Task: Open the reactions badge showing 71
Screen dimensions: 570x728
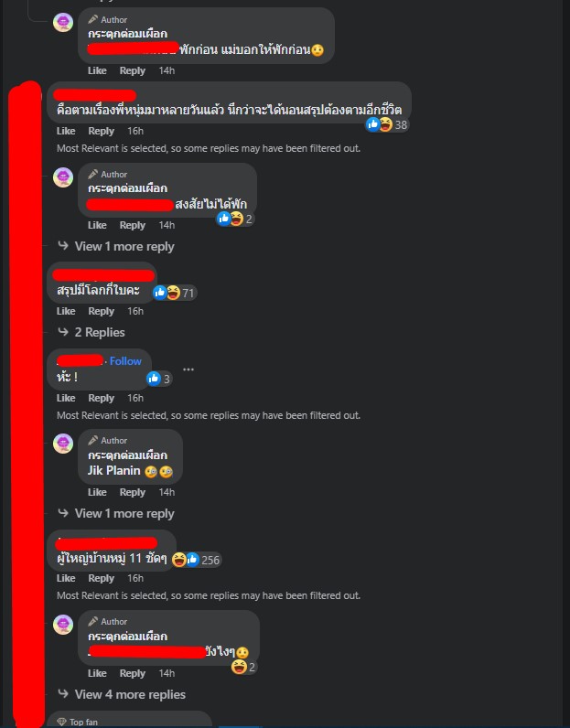Action: (175, 293)
